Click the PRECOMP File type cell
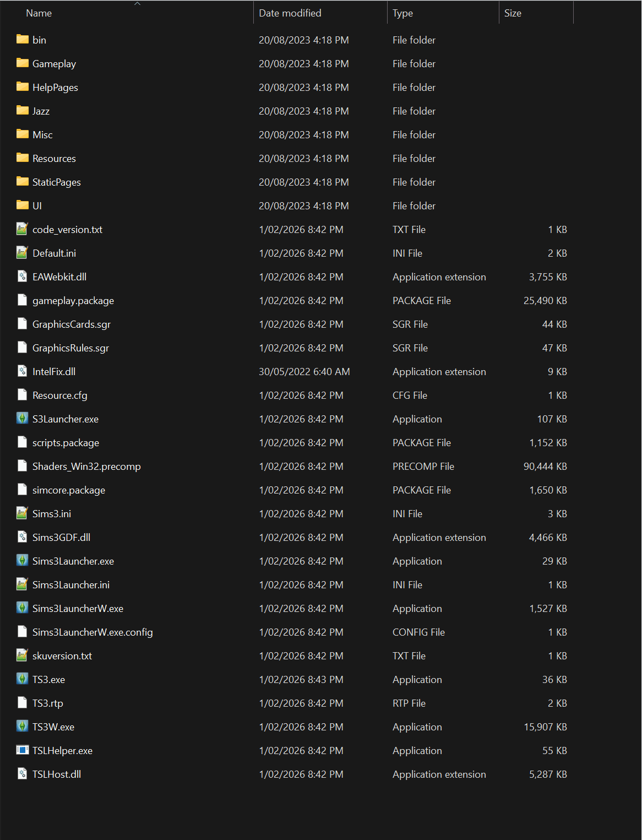The height and width of the screenshot is (840, 642). (423, 466)
